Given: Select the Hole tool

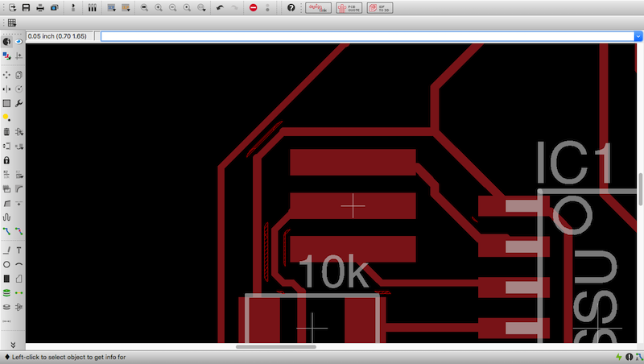Looking at the screenshot, I should point(6,307).
